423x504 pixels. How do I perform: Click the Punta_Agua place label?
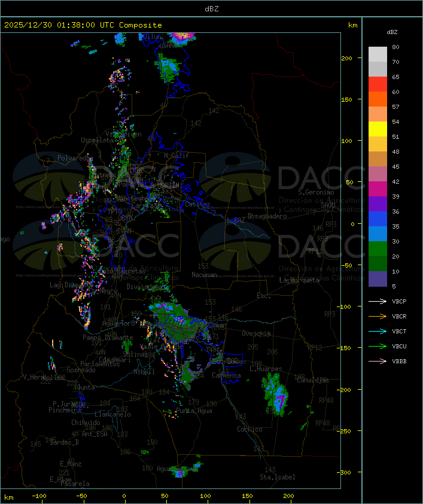[x=194, y=411]
